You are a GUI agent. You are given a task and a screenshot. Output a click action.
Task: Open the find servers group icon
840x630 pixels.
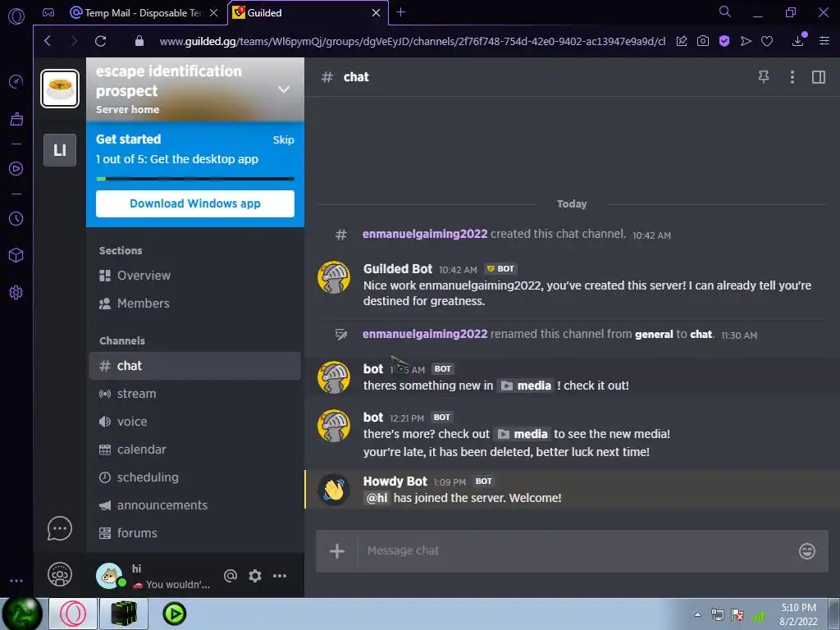coord(59,575)
